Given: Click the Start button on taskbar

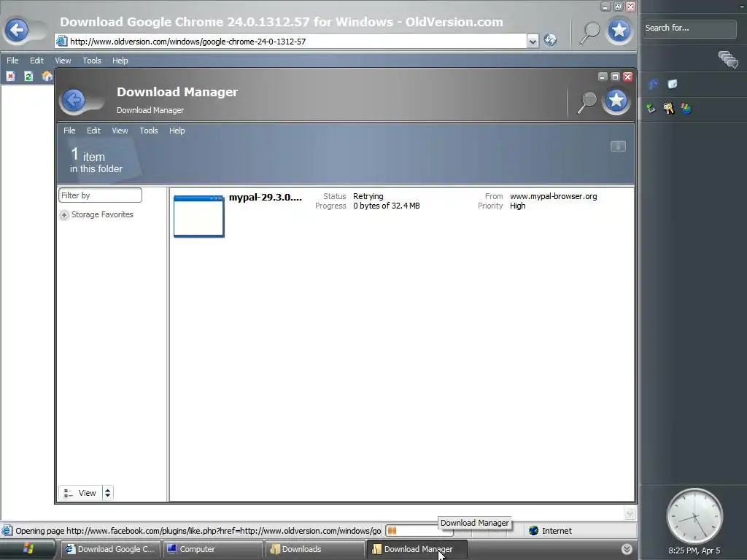Looking at the screenshot, I should [28, 548].
